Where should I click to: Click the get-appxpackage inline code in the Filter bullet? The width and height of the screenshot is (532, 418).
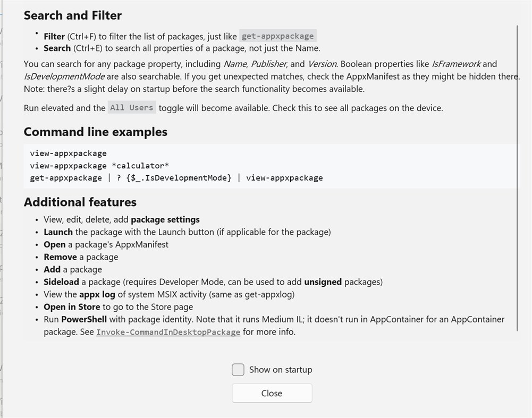pyautogui.click(x=278, y=36)
